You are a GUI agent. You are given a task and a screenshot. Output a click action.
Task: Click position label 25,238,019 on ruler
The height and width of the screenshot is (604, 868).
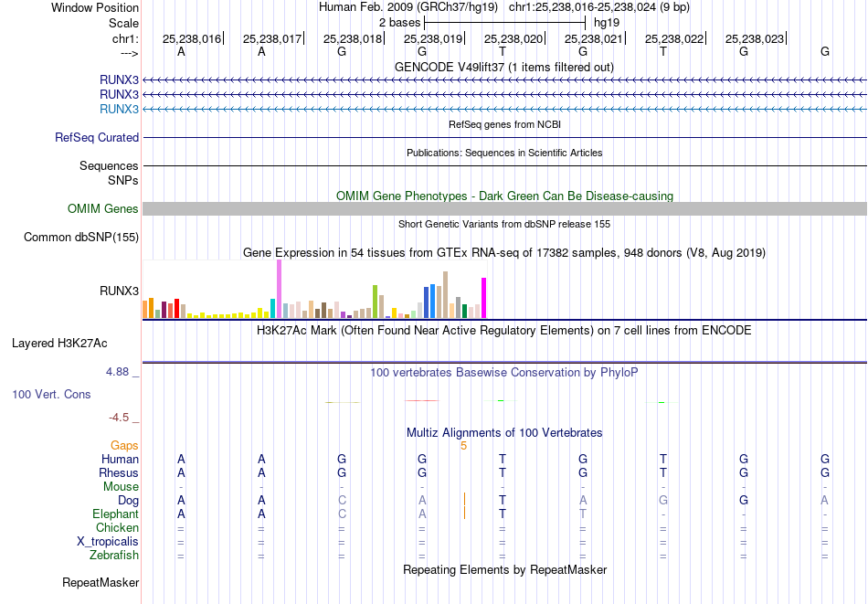433,38
